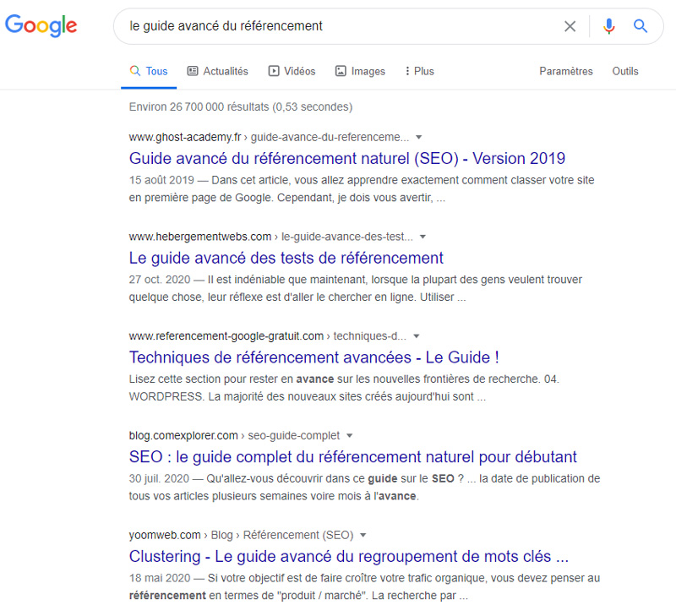
Task: Start voice search with the microphone icon
Action: (608, 26)
